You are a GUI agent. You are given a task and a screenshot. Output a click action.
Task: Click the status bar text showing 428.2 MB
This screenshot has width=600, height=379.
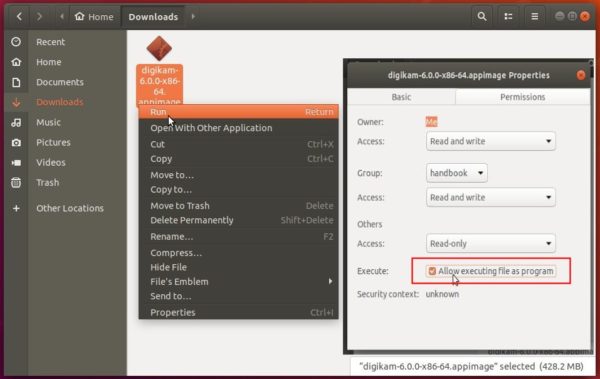coord(471,366)
